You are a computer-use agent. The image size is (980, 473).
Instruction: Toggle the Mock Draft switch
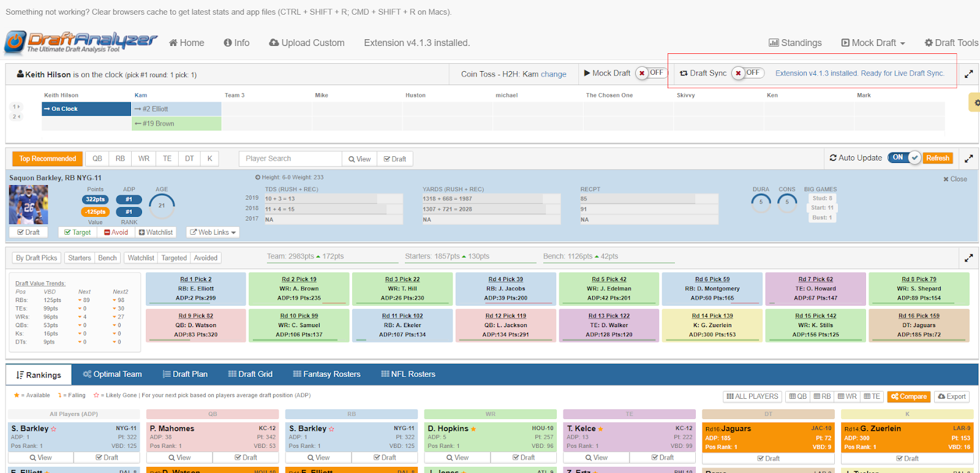click(650, 73)
